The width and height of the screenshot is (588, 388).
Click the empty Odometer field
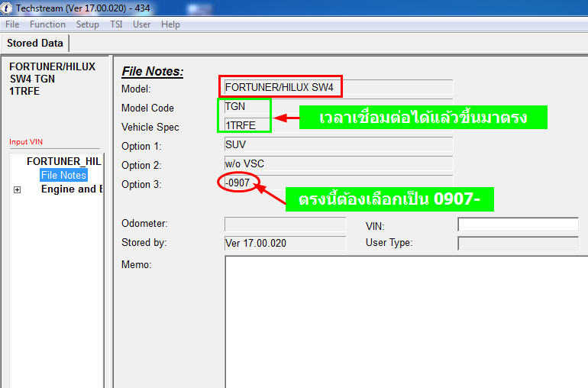pos(285,224)
